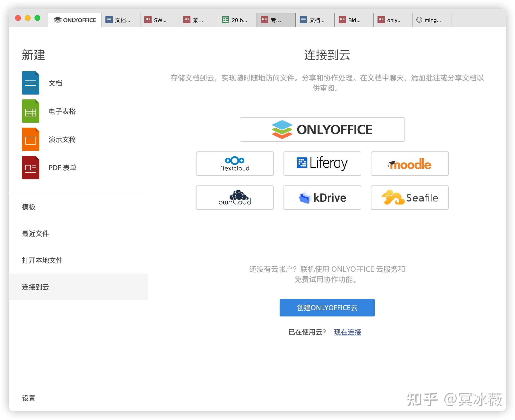This screenshot has width=515, height=420.
Task: Connect to Liferay service
Action: (x=322, y=164)
